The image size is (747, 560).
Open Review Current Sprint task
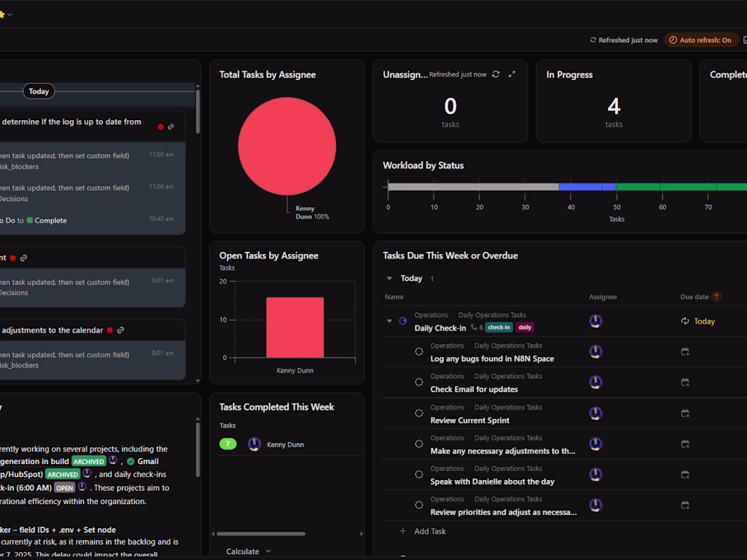pyautogui.click(x=469, y=420)
